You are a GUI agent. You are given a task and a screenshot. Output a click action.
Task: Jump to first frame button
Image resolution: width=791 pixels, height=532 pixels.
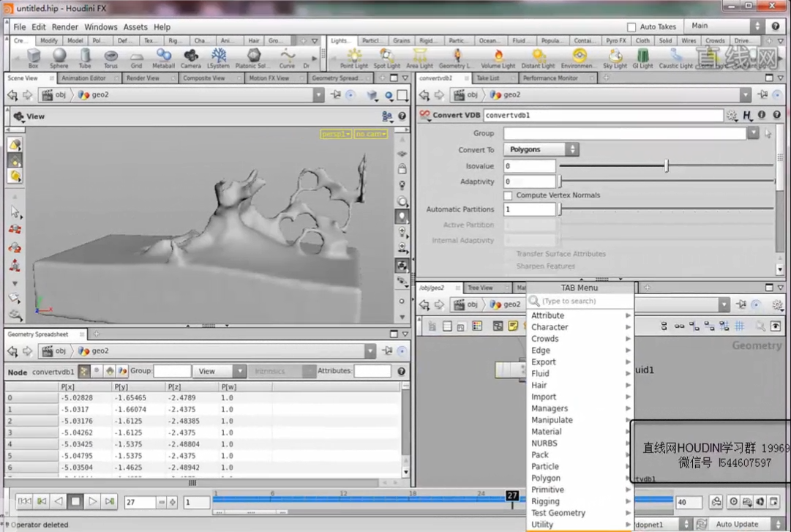(24, 501)
